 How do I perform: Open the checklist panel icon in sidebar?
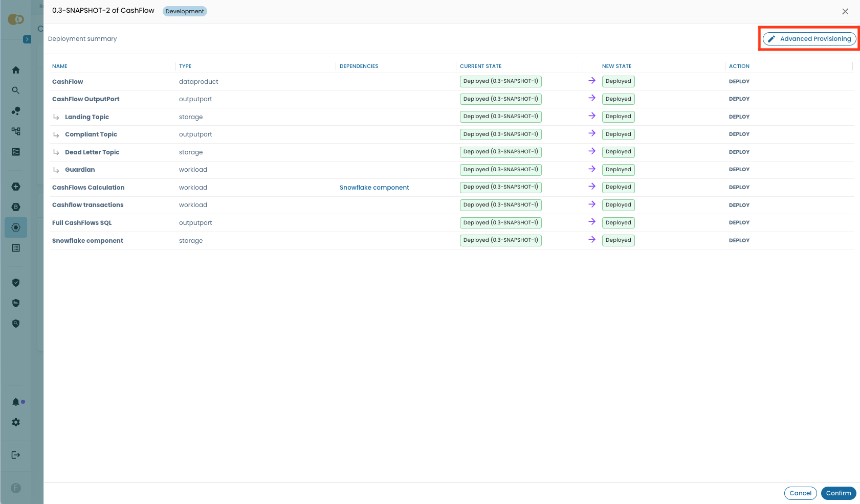(x=16, y=152)
